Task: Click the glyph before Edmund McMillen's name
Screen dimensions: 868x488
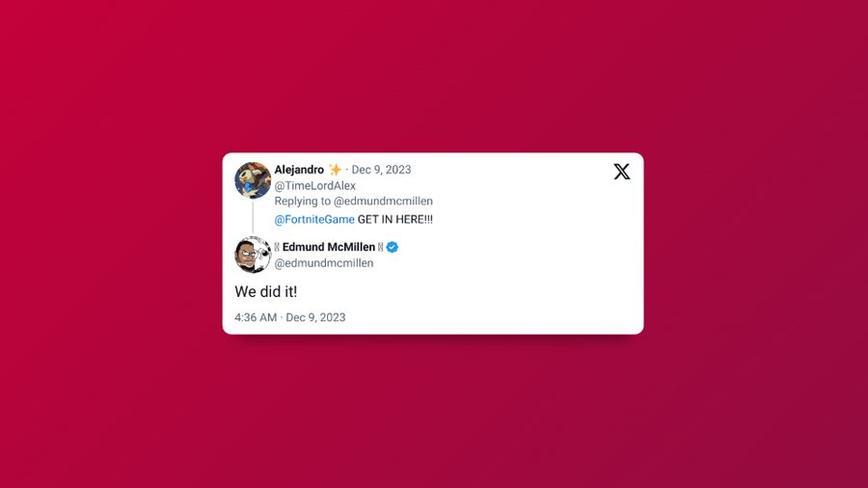Action: point(277,247)
